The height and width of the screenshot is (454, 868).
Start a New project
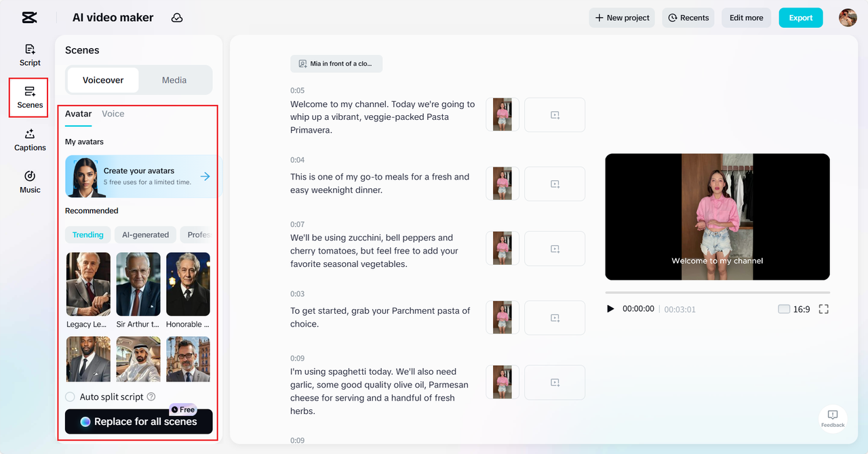pos(621,18)
